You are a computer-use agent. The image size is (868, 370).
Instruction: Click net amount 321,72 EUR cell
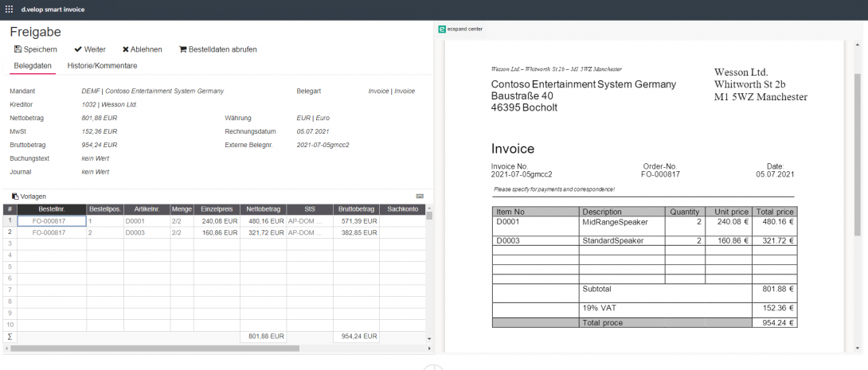[x=263, y=233]
